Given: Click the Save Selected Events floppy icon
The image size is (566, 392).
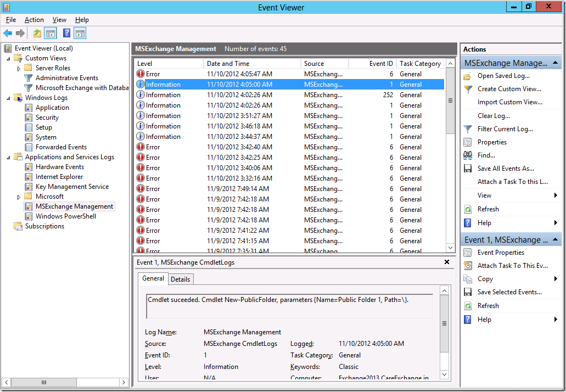Looking at the screenshot, I should (467, 292).
